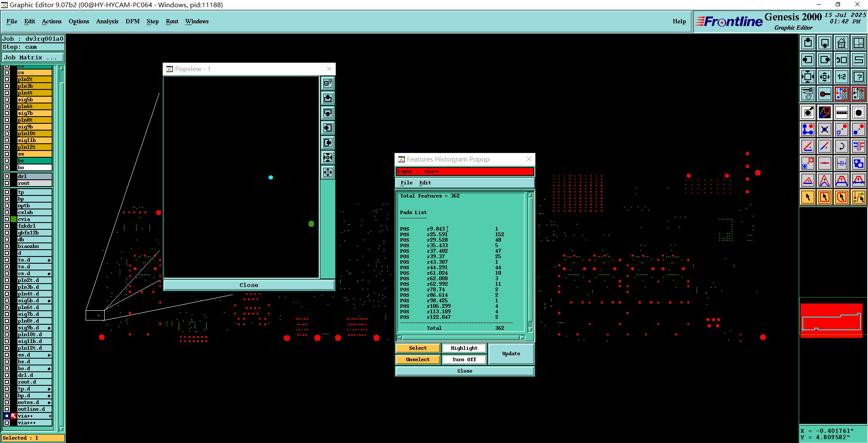This screenshot has height=443, width=868.
Task: Click the question mark help icon
Action: click(x=859, y=77)
